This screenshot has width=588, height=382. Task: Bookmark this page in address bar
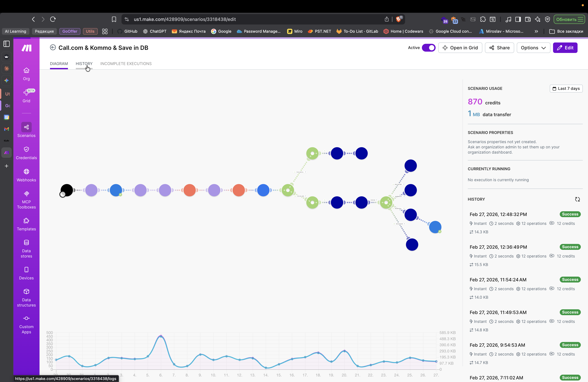pyautogui.click(x=114, y=19)
